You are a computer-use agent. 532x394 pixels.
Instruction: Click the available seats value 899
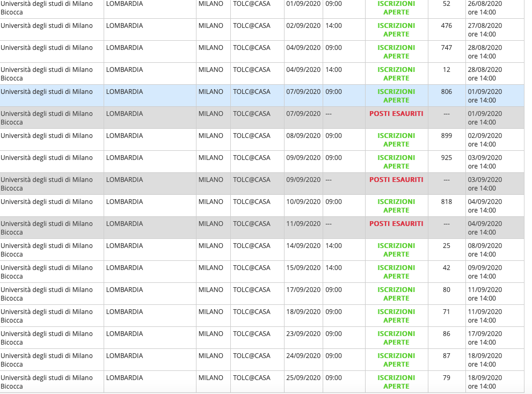447,136
